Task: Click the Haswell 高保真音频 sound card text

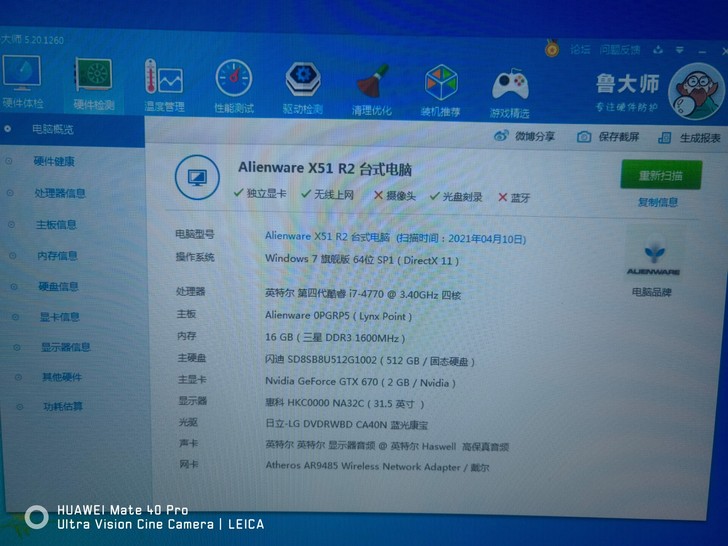Action: 387,446
